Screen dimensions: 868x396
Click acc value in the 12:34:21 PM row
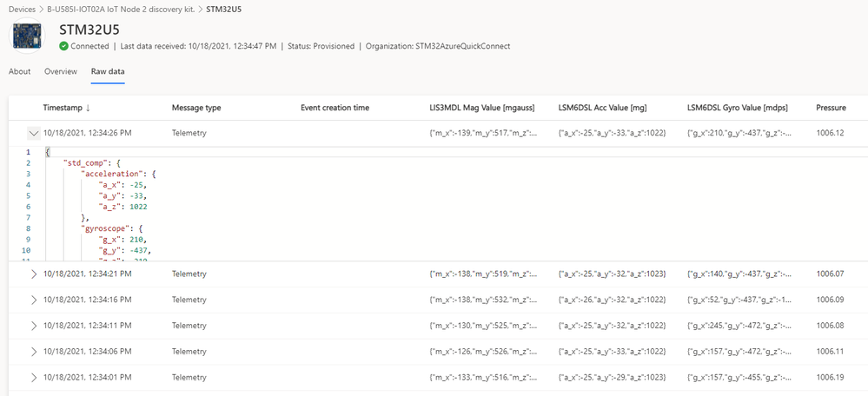tap(613, 274)
